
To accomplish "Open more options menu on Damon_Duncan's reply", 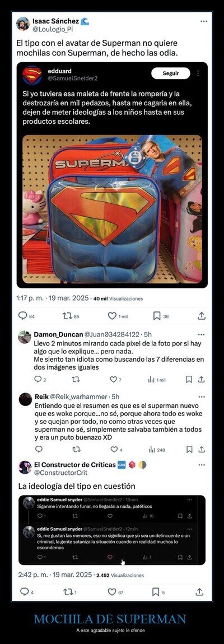I will pyautogui.click(x=202, y=335).
